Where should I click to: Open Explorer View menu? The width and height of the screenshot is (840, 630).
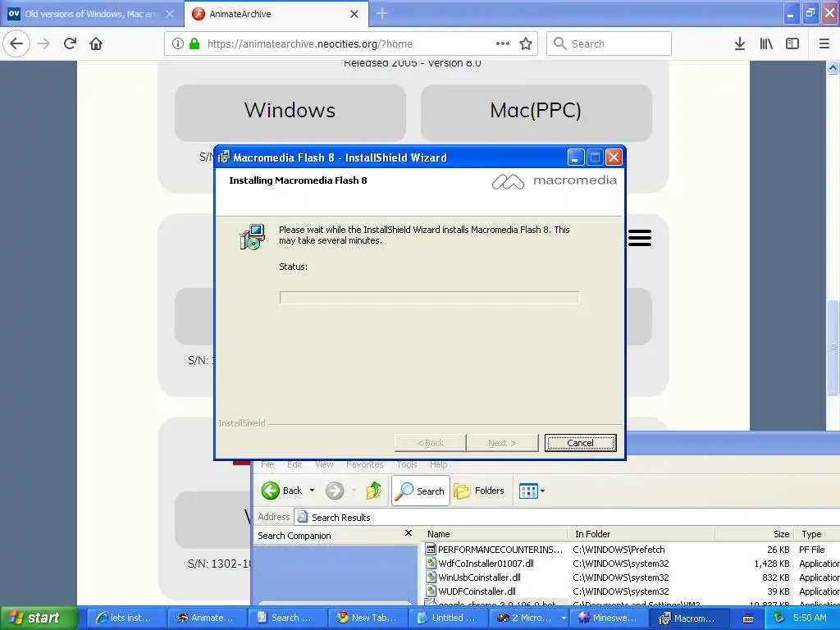(x=324, y=464)
